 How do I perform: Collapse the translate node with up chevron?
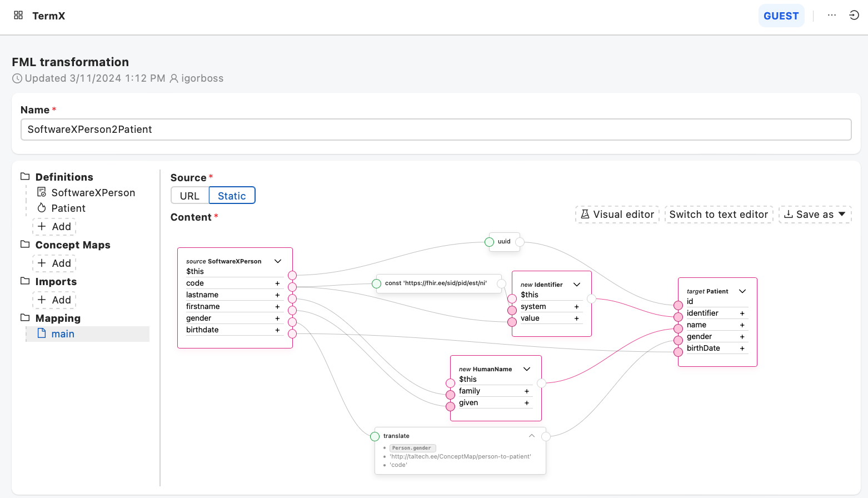[532, 436]
